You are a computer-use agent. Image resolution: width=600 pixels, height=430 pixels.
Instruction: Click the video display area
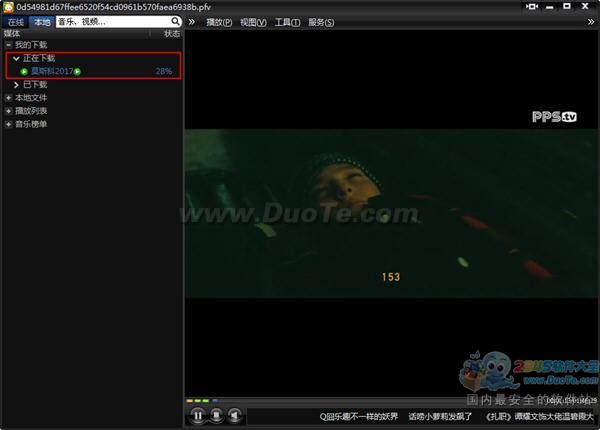[391, 213]
